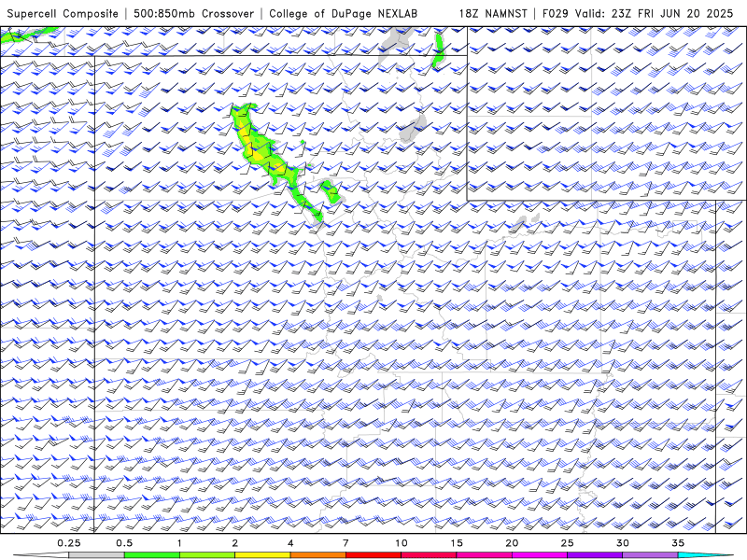
Task: Select the magenta legend swatch between 20 and 25
Action: pyautogui.click(x=540, y=555)
